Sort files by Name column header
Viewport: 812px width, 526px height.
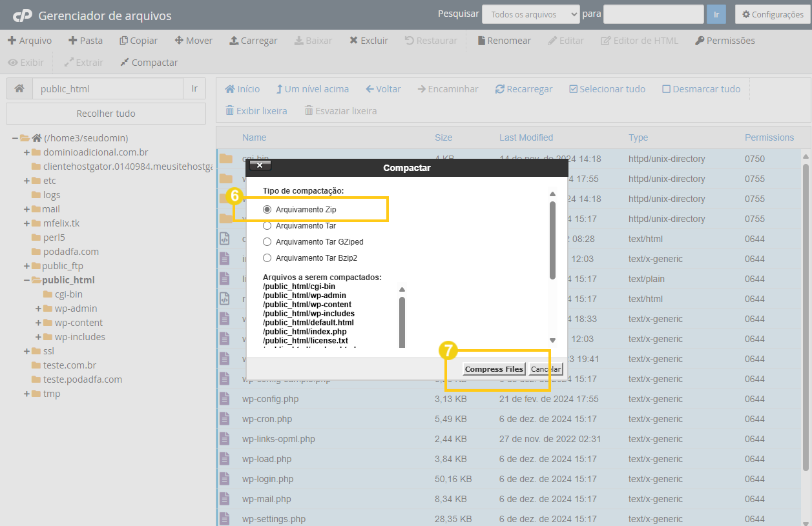click(x=254, y=137)
